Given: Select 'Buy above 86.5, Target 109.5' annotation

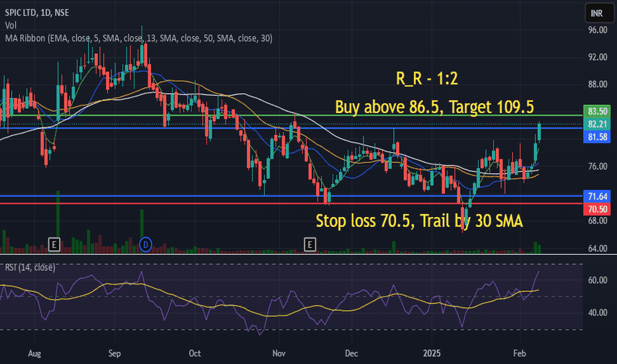Looking at the screenshot, I should coord(434,107).
